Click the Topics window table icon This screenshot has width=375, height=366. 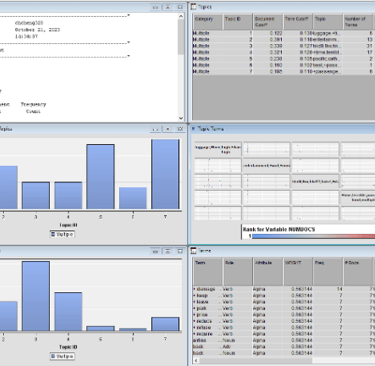coord(193,7)
